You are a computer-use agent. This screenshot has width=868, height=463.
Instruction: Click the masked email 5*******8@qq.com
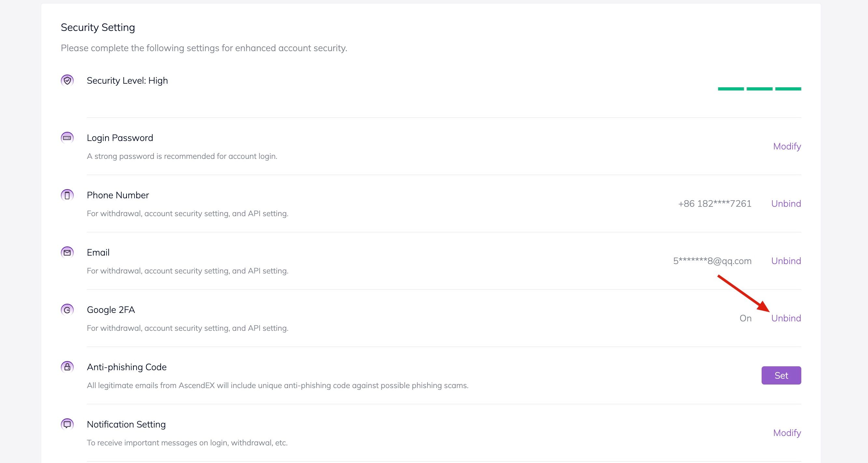point(712,261)
